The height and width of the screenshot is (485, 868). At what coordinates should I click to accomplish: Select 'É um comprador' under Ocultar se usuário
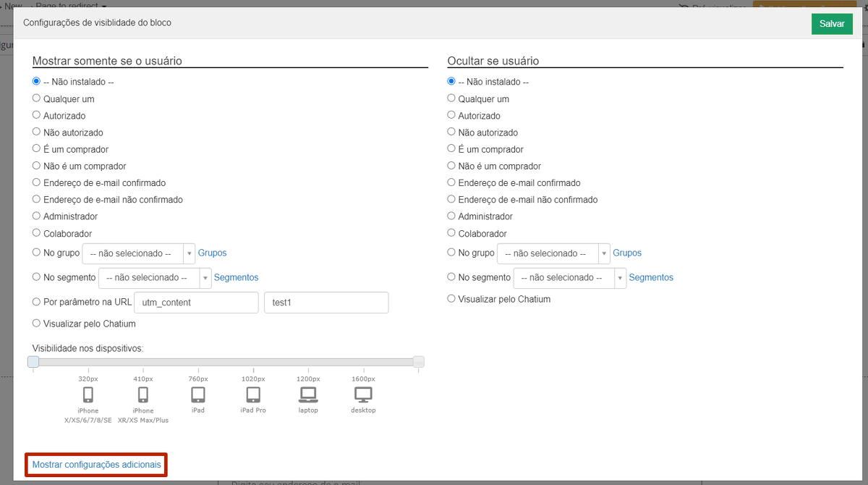(452, 149)
